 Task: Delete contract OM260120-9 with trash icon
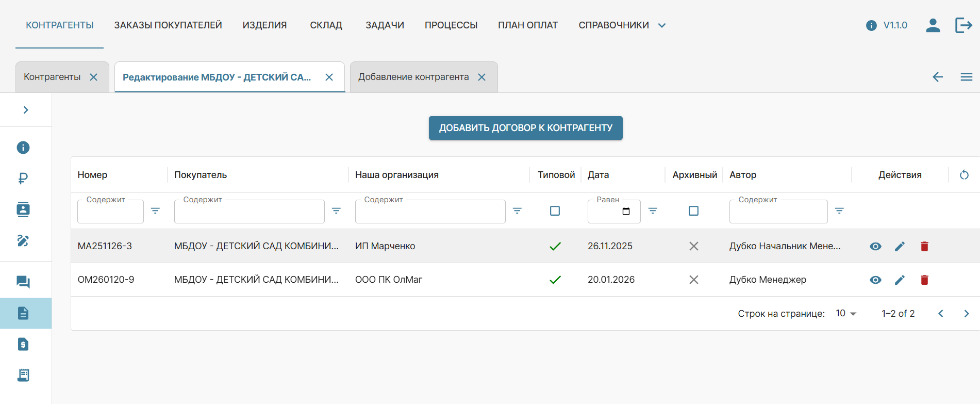click(x=924, y=280)
